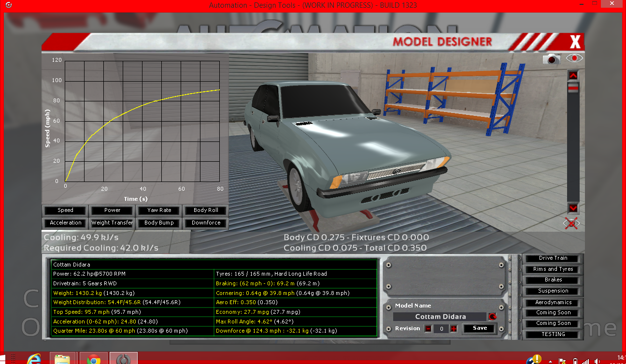Switch to the Aerodynamics tab
The image size is (626, 364).
coord(553,303)
